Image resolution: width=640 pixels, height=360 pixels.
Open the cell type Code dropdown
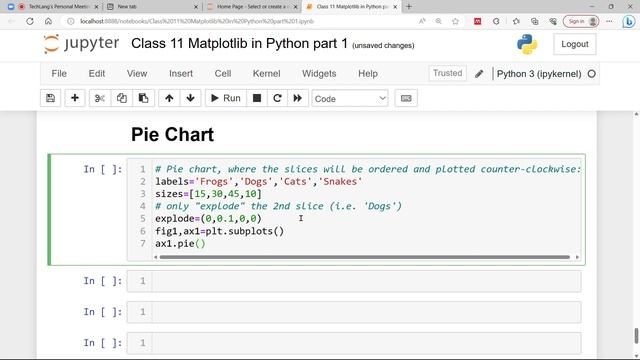[350, 99]
